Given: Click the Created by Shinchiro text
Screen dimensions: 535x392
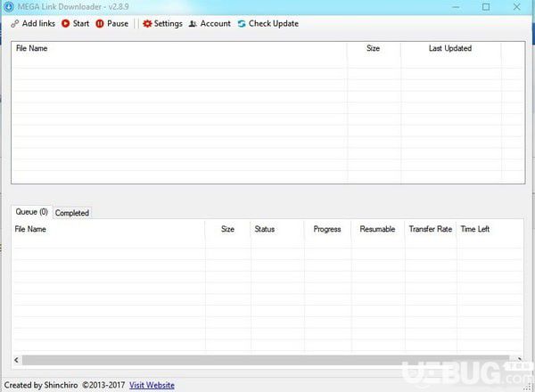Looking at the screenshot, I should [41, 385].
